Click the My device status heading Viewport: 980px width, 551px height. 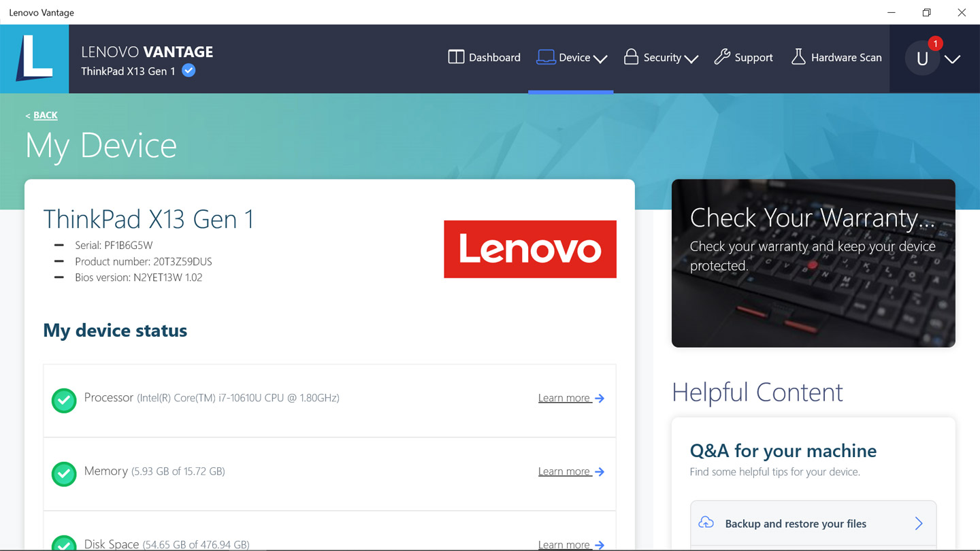pyautogui.click(x=115, y=331)
